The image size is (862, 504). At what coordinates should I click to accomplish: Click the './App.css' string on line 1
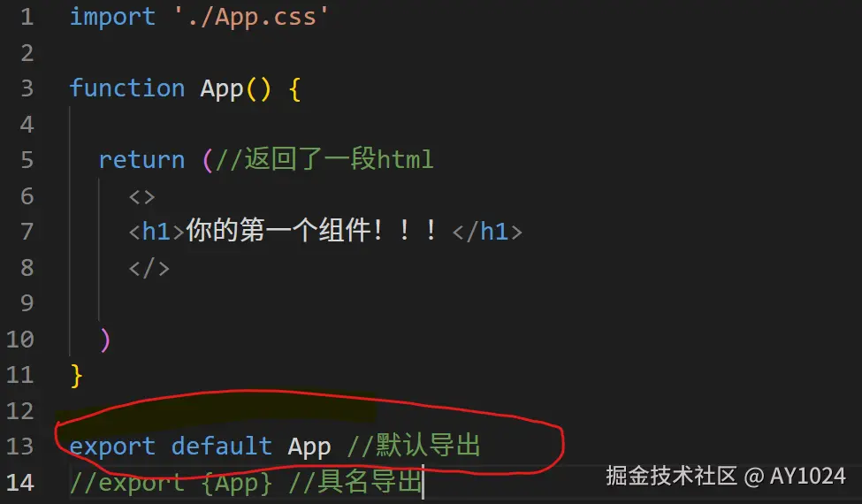[x=251, y=17]
